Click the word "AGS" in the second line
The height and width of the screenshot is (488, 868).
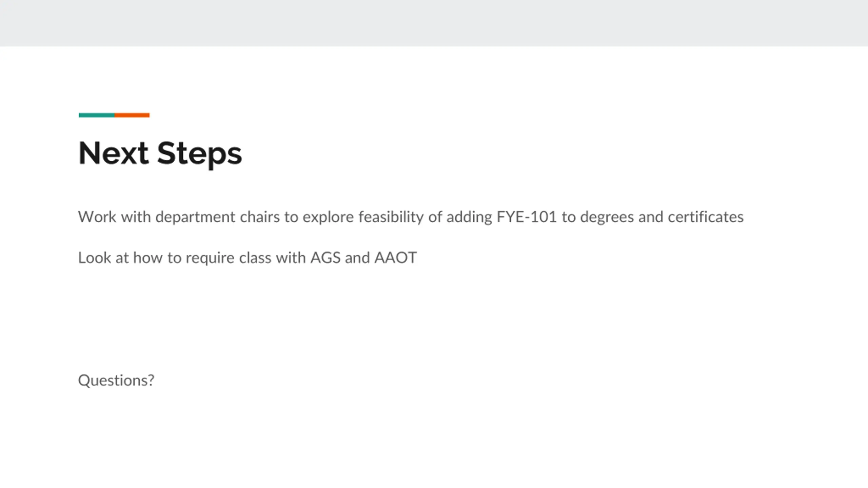click(x=325, y=258)
